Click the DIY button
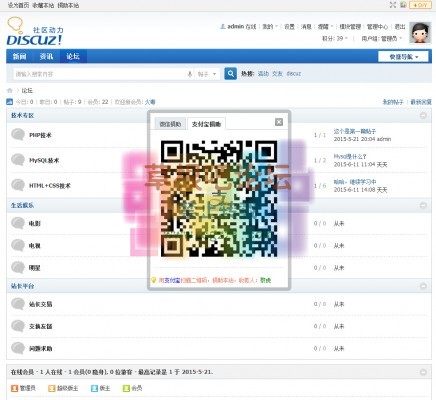The image size is (436, 400). coord(420,5)
